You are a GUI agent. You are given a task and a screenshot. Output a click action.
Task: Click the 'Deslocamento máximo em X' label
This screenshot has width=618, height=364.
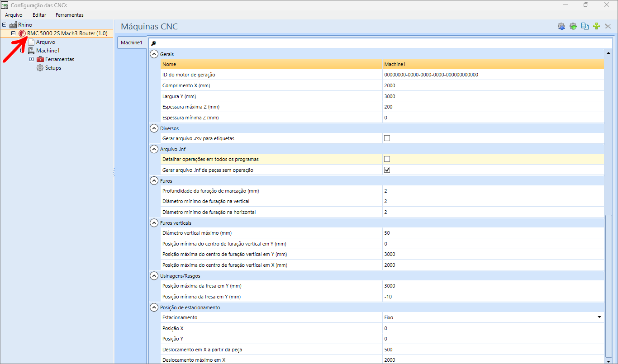[194, 360]
